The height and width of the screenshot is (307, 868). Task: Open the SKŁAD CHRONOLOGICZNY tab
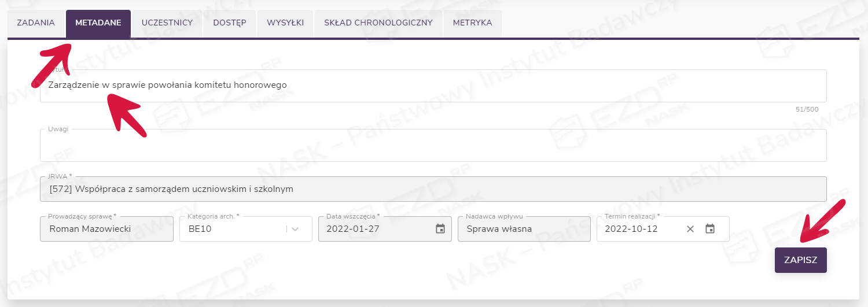pyautogui.click(x=378, y=23)
